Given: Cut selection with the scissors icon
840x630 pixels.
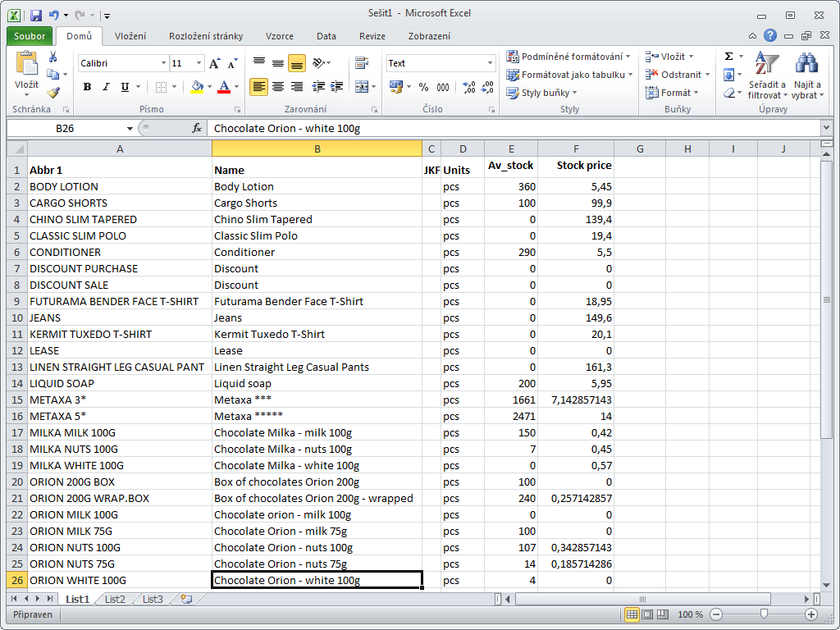Looking at the screenshot, I should (x=52, y=57).
